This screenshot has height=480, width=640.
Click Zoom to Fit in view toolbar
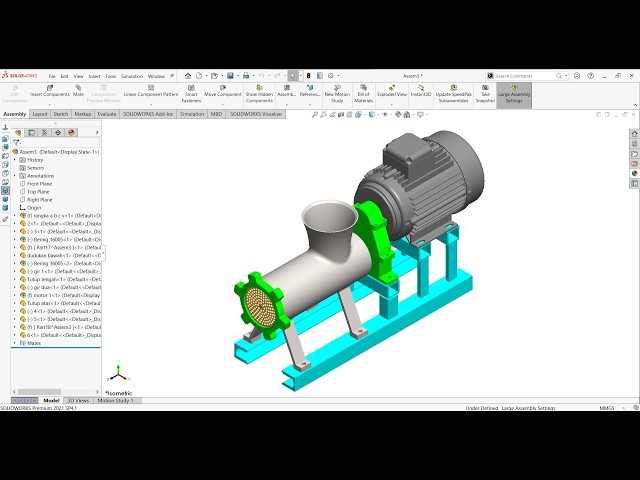(315, 115)
